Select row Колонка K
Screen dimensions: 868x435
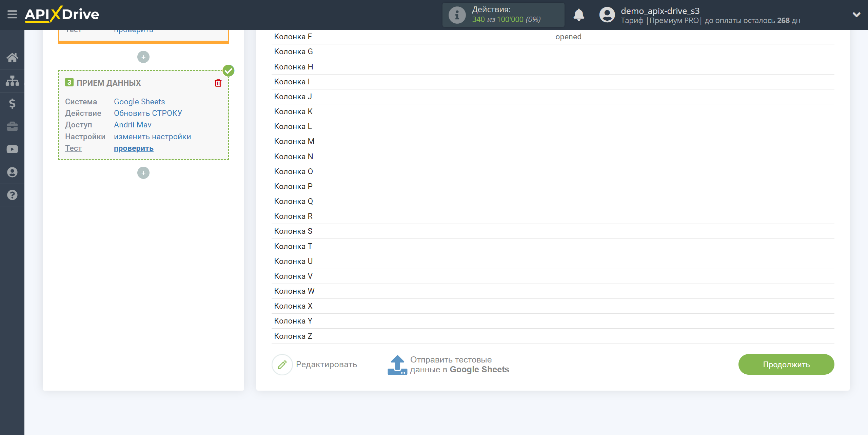[x=553, y=111]
